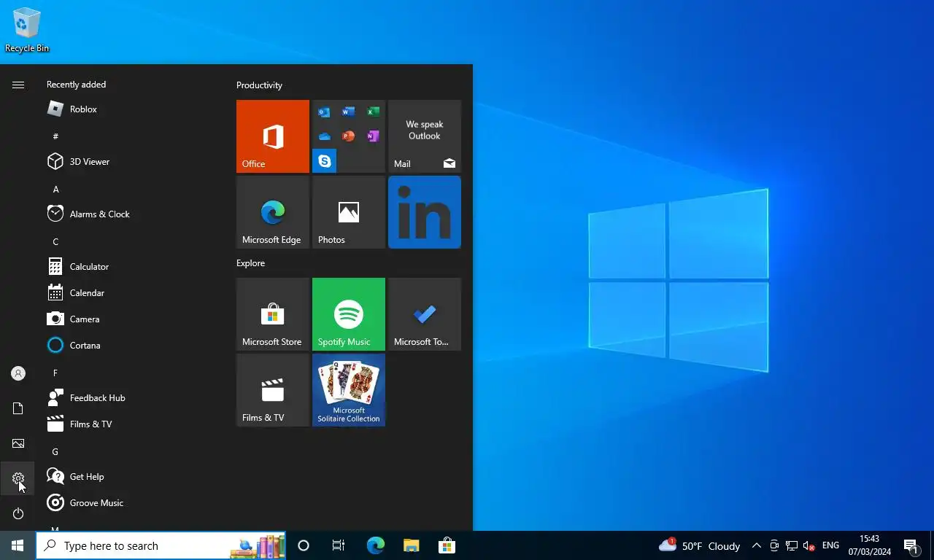Open the Photos tile
This screenshot has width=934, height=560.
pyautogui.click(x=349, y=212)
